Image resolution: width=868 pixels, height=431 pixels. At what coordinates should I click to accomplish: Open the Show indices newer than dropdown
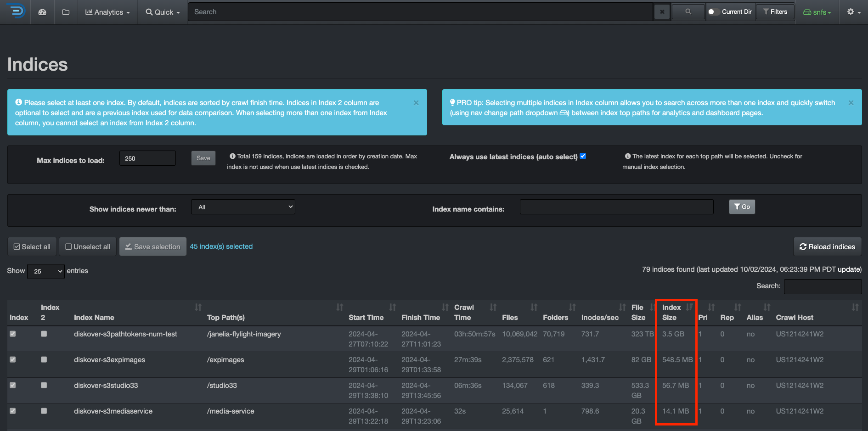[242, 207]
